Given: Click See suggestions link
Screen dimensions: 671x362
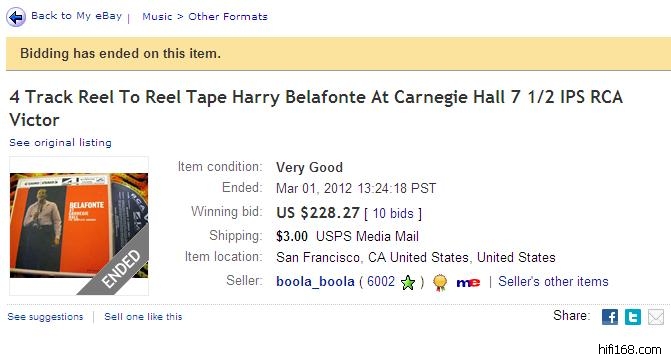Looking at the screenshot, I should pyautogui.click(x=45, y=317).
